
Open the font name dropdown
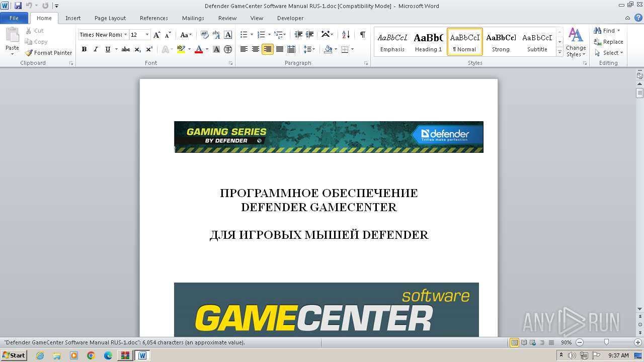pos(125,35)
